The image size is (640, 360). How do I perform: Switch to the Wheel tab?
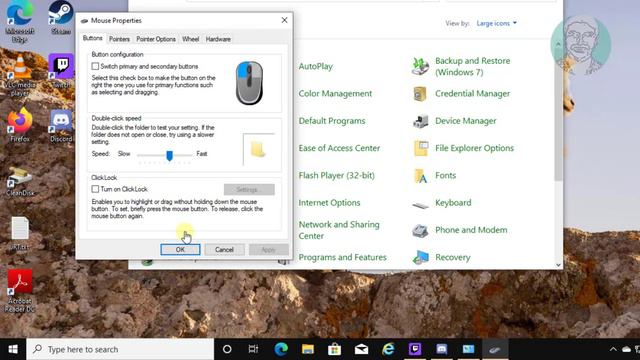(191, 39)
